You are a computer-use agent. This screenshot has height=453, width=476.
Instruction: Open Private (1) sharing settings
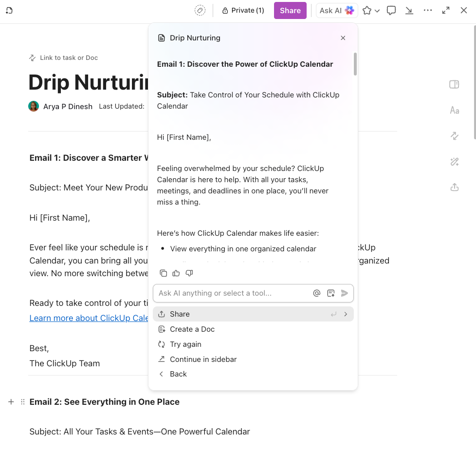point(243,11)
